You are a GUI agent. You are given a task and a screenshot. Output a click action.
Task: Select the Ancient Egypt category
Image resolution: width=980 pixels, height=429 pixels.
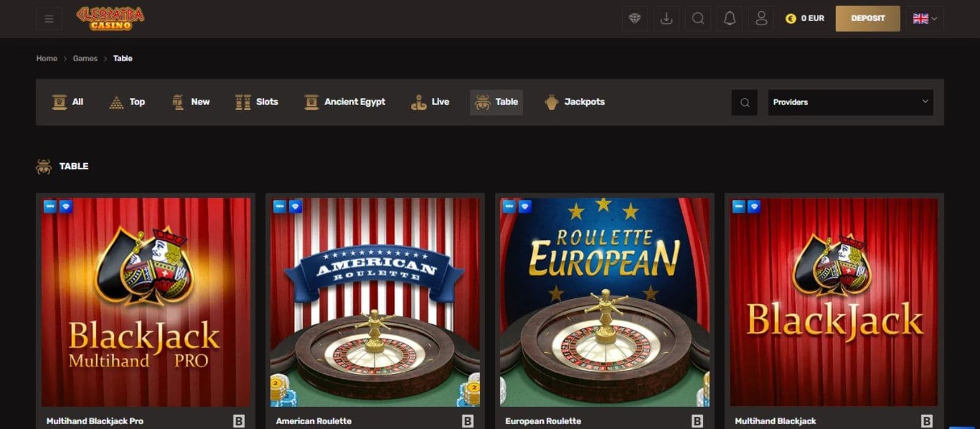(345, 102)
